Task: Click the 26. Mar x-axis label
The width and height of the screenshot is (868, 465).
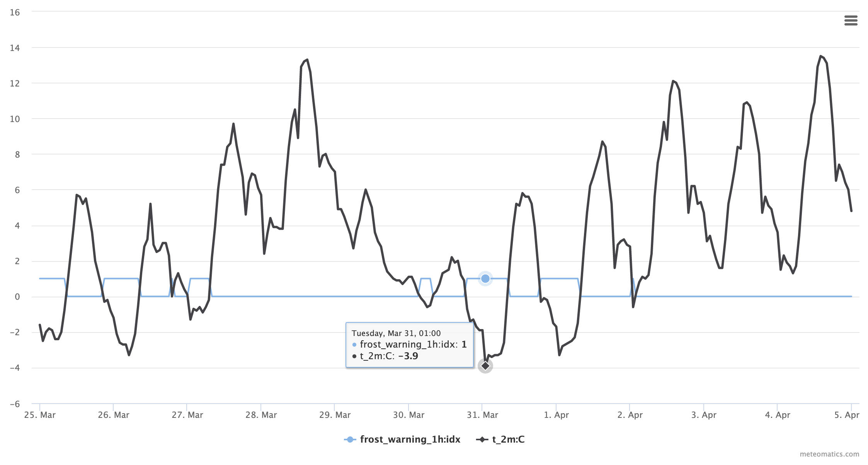Action: [x=114, y=415]
